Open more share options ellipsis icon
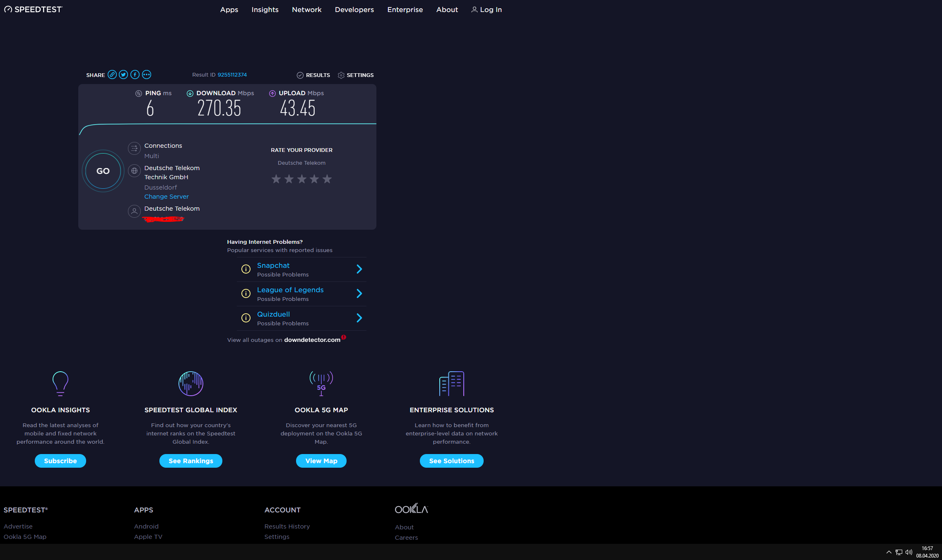This screenshot has width=942, height=560. [x=147, y=75]
